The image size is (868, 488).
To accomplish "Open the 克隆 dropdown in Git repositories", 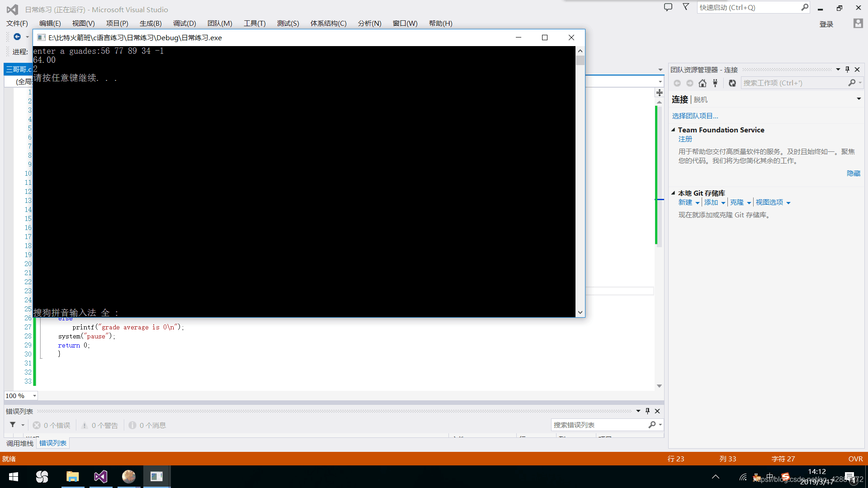I will tap(741, 202).
